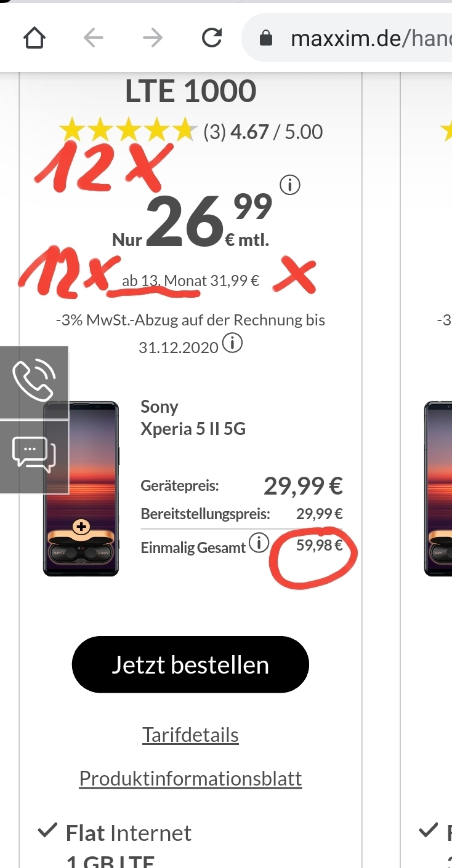452x868 pixels.
Task: Tap the Sony Xperia 5 II 5G title
Action: 193,418
